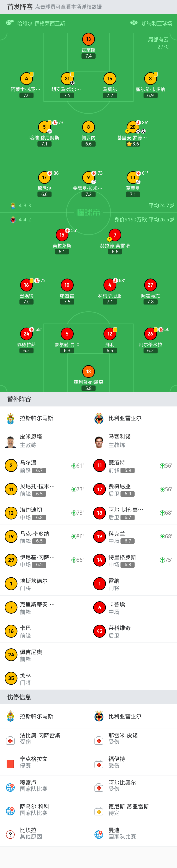
Task: Click the medical cross icon beside 福伊特
Action: point(99,763)
